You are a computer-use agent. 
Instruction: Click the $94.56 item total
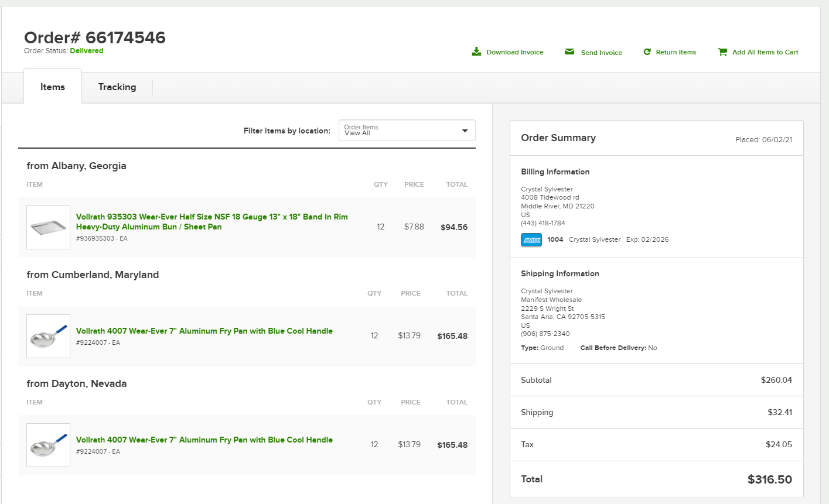454,227
